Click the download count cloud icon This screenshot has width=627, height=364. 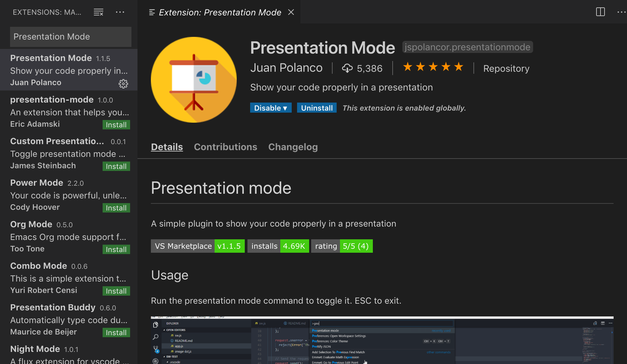[347, 68]
